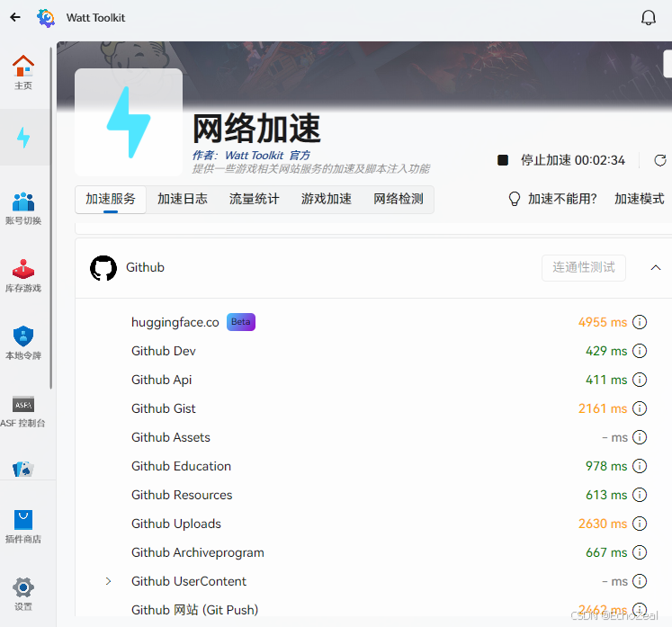This screenshot has width=672, height=627.
Task: Click 停止加速 stop acceleration button
Action: pos(561,160)
